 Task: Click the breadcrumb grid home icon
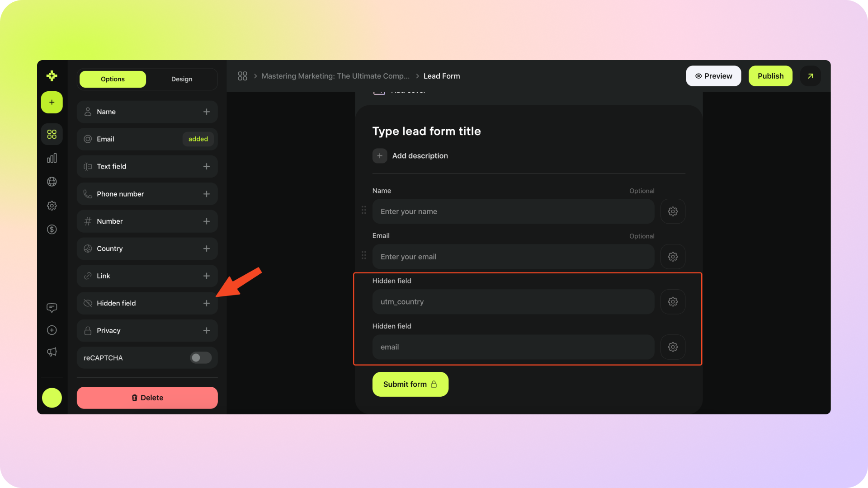pyautogui.click(x=242, y=76)
